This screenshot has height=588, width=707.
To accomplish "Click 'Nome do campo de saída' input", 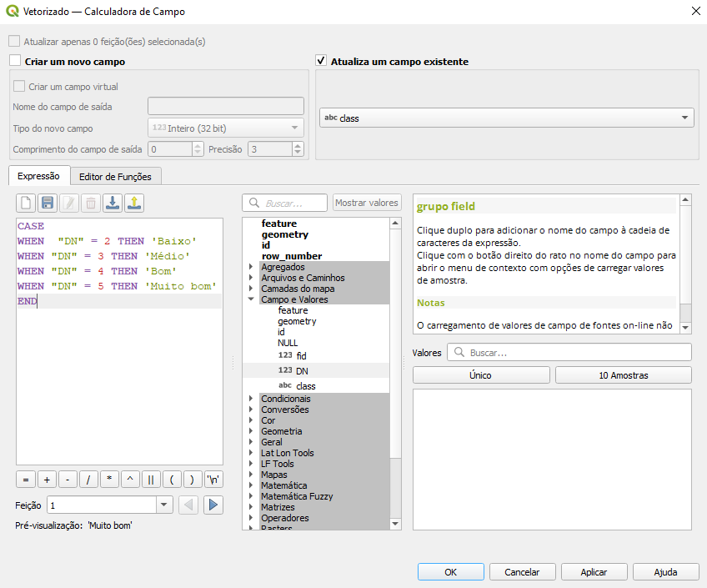I will pyautogui.click(x=226, y=106).
